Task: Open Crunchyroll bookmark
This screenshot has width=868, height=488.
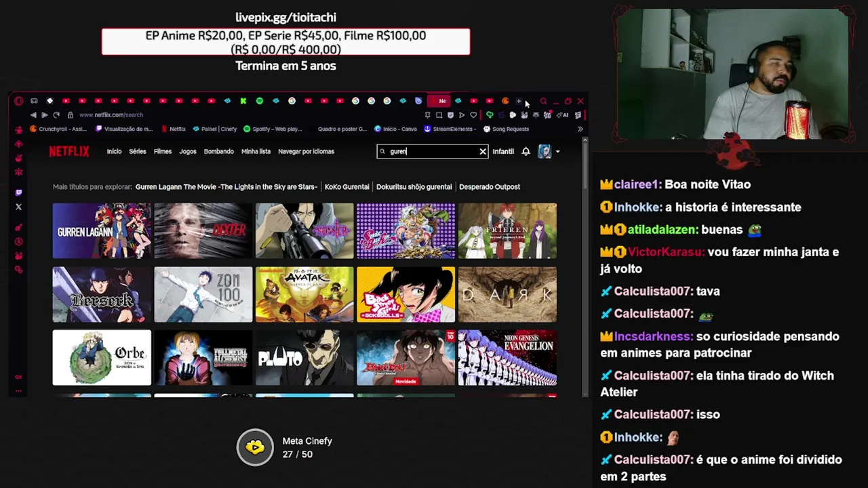Action: point(59,129)
